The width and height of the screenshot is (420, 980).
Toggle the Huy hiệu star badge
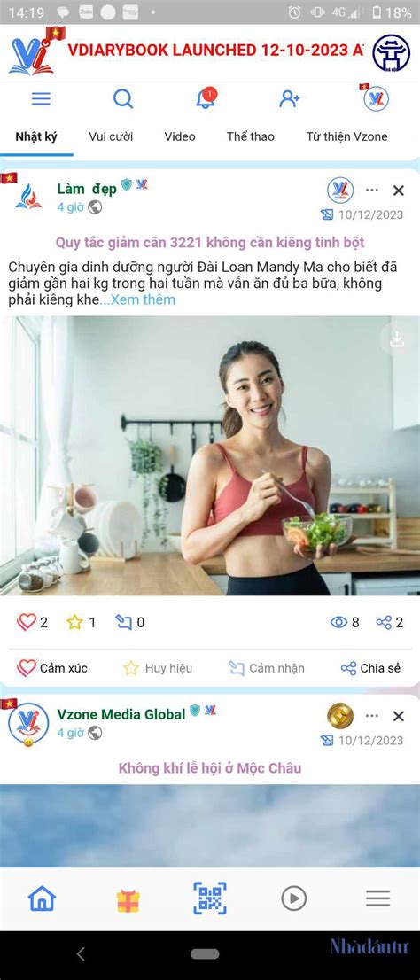[x=158, y=668]
